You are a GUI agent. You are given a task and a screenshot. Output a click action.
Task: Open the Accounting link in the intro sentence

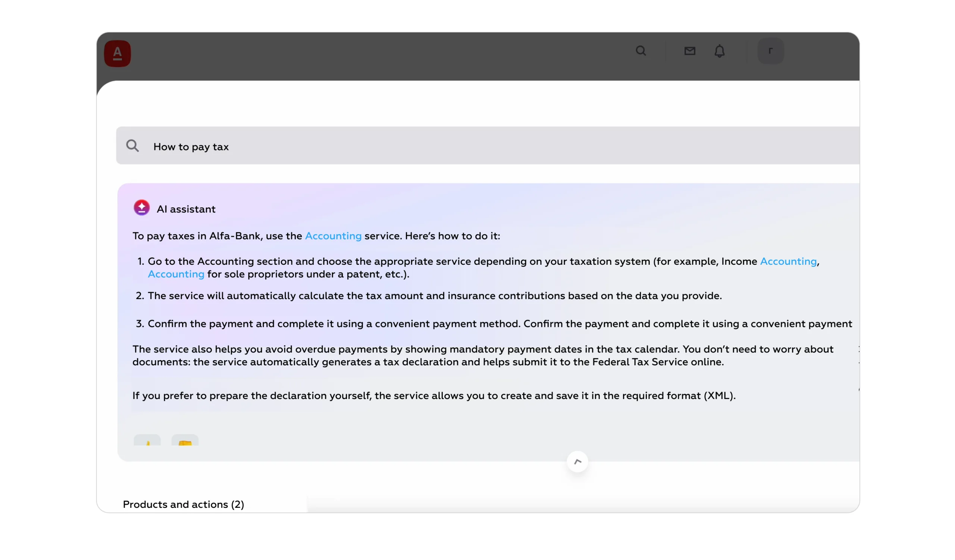pos(333,236)
